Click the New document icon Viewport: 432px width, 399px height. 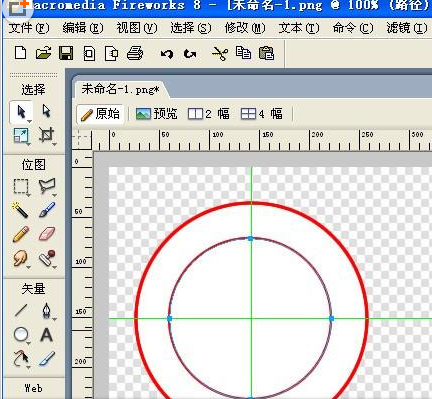coord(20,53)
